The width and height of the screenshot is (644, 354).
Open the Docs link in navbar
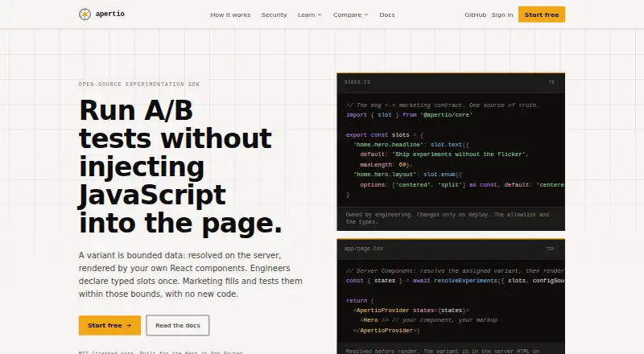pos(387,14)
